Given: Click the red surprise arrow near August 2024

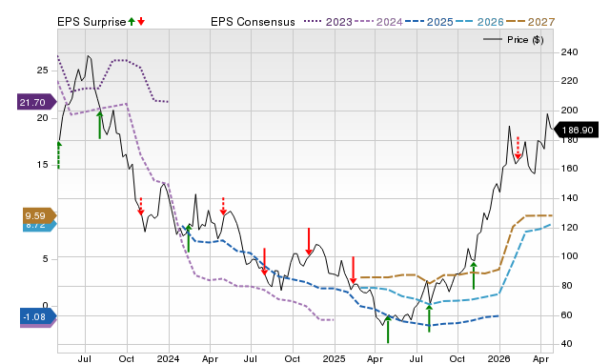Looking at the screenshot, I should [x=264, y=261].
